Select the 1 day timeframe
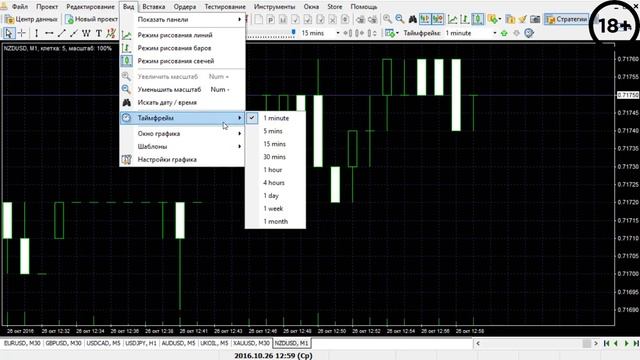The height and width of the screenshot is (360, 640). 276,196
